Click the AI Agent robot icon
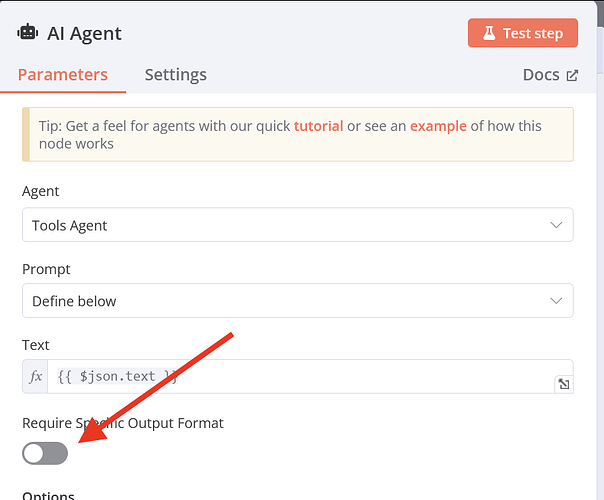The image size is (604, 500). coord(27,33)
